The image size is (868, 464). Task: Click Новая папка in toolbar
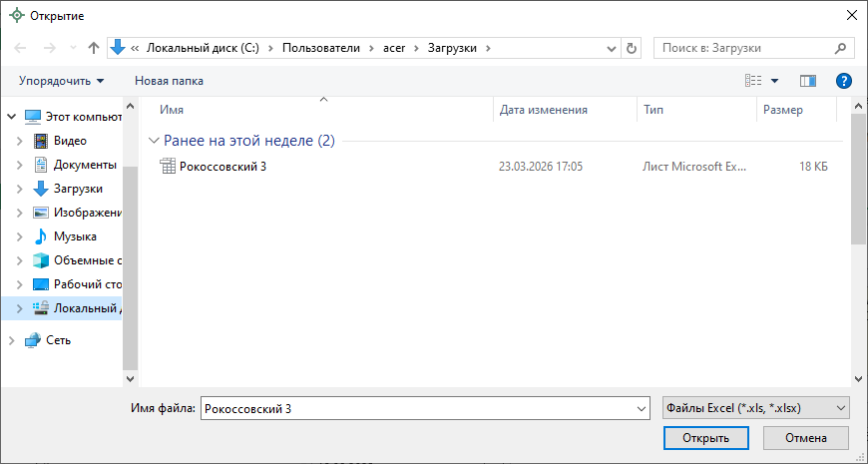169,80
